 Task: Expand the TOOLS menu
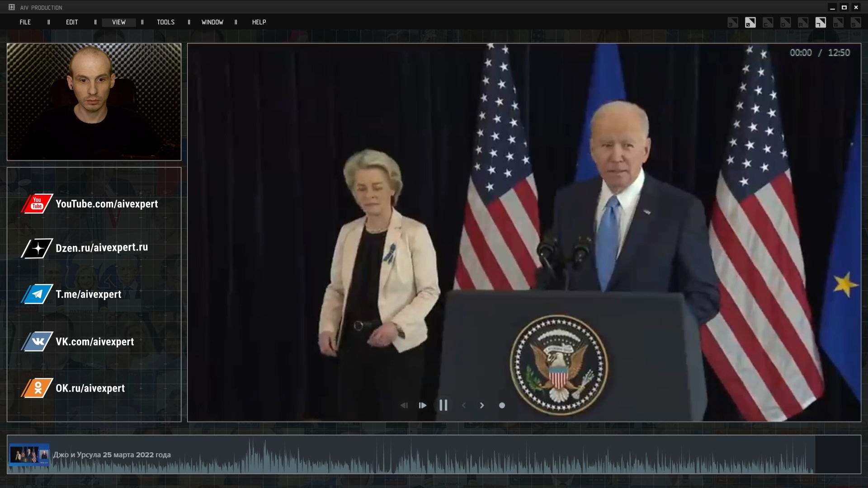pos(165,22)
